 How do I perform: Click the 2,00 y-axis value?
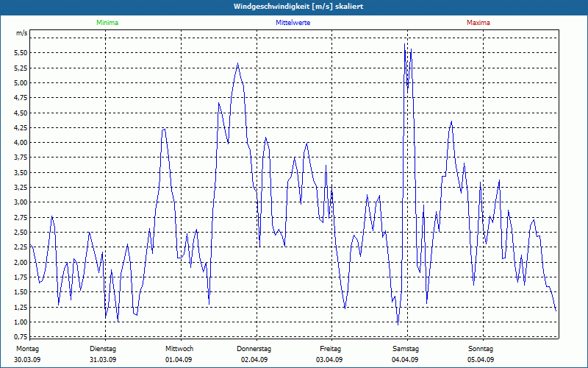pos(21,262)
